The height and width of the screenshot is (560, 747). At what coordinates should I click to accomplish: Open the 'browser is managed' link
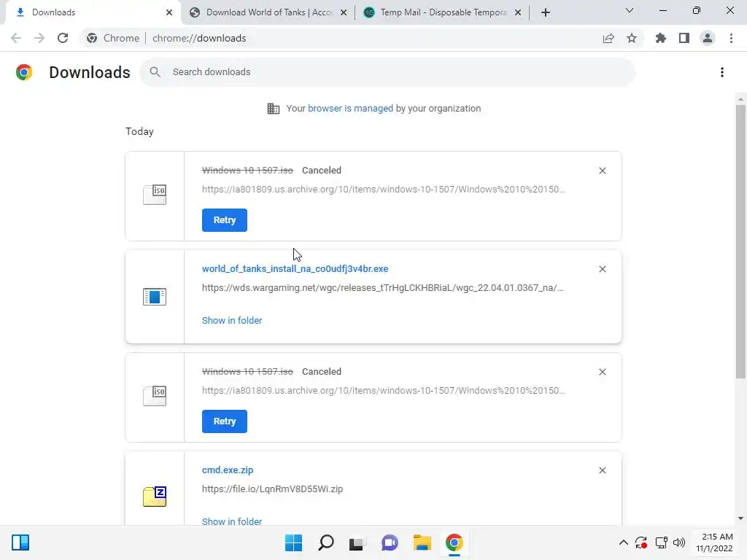click(350, 109)
